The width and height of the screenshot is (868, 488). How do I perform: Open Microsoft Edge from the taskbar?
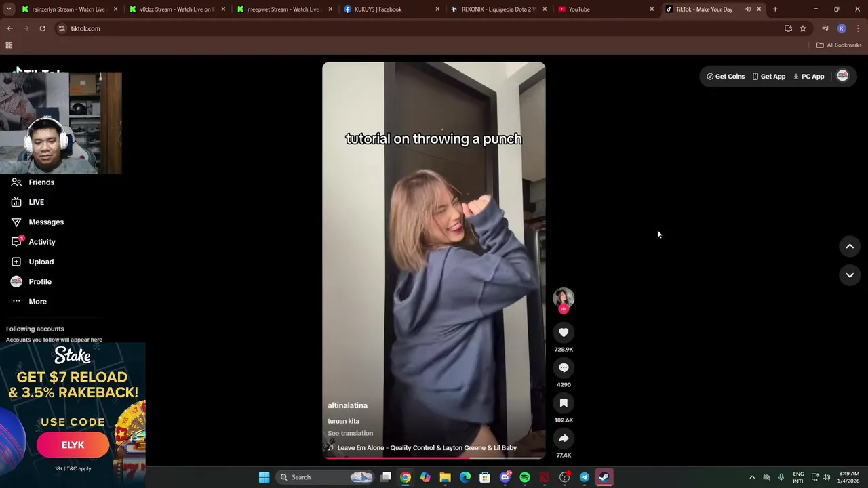click(x=465, y=477)
